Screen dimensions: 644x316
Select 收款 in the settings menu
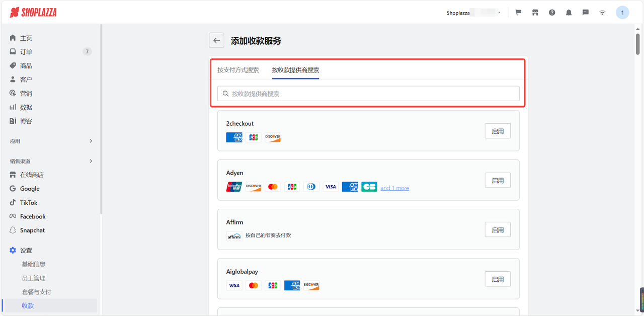[x=28, y=305]
